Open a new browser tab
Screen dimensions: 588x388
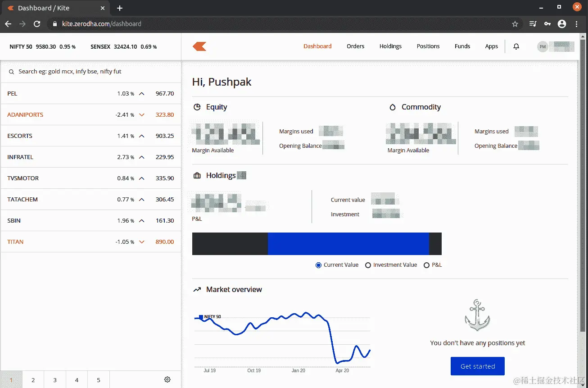[120, 8]
